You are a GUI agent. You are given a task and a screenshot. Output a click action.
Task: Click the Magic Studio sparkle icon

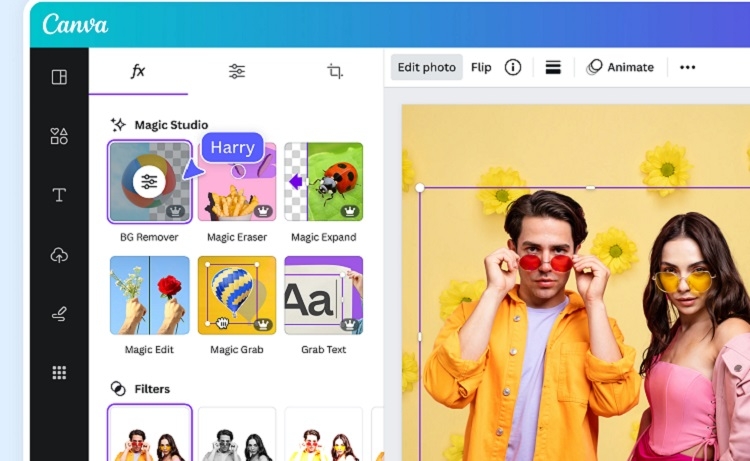pos(118,125)
